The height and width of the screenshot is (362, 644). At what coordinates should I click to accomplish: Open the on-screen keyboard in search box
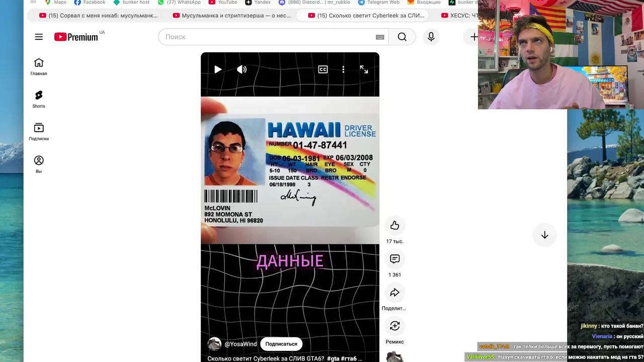(x=380, y=37)
